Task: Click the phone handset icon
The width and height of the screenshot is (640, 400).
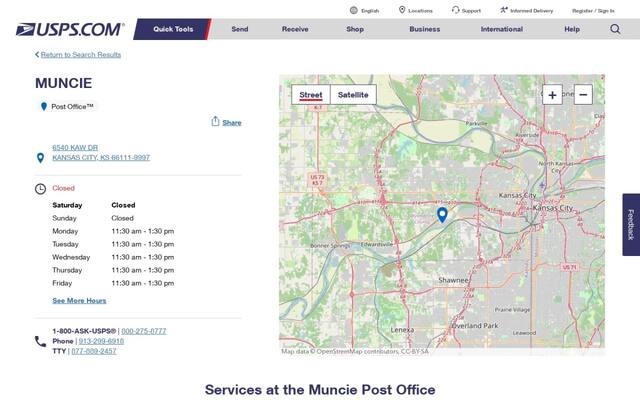Action: [x=40, y=341]
